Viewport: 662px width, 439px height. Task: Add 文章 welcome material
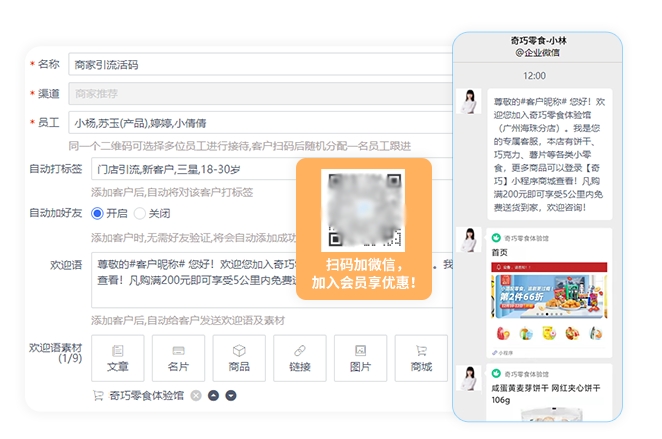click(118, 358)
